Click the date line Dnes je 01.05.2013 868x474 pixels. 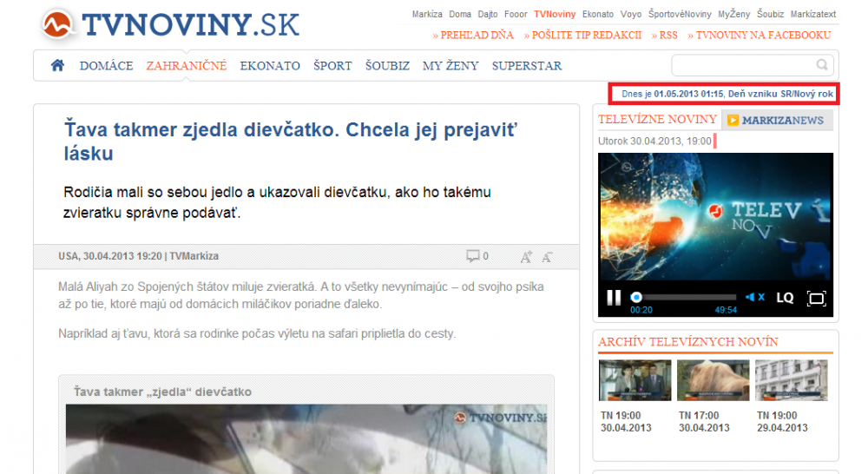727,94
